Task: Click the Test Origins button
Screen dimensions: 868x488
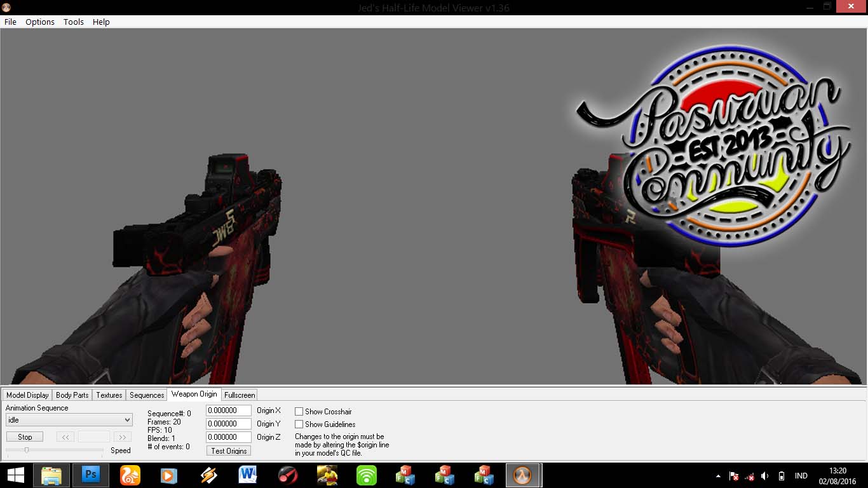Action: point(229,451)
